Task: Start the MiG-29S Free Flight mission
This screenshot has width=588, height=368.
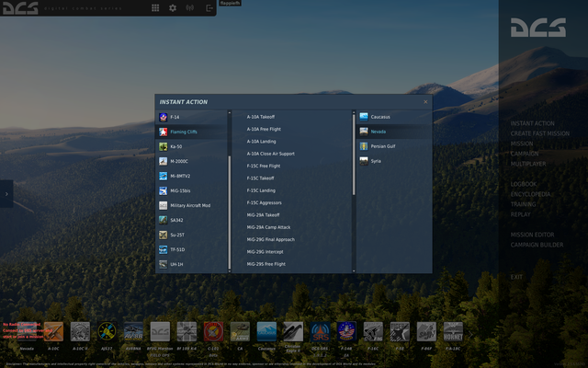Action: point(266,264)
